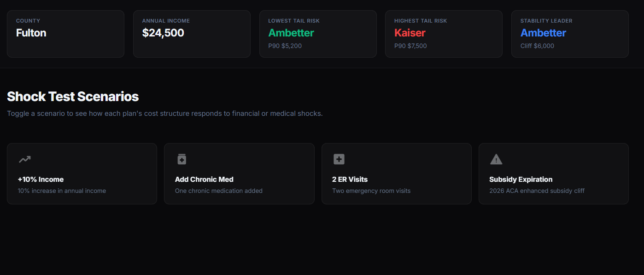Click the medication bottle icon

coord(181,160)
